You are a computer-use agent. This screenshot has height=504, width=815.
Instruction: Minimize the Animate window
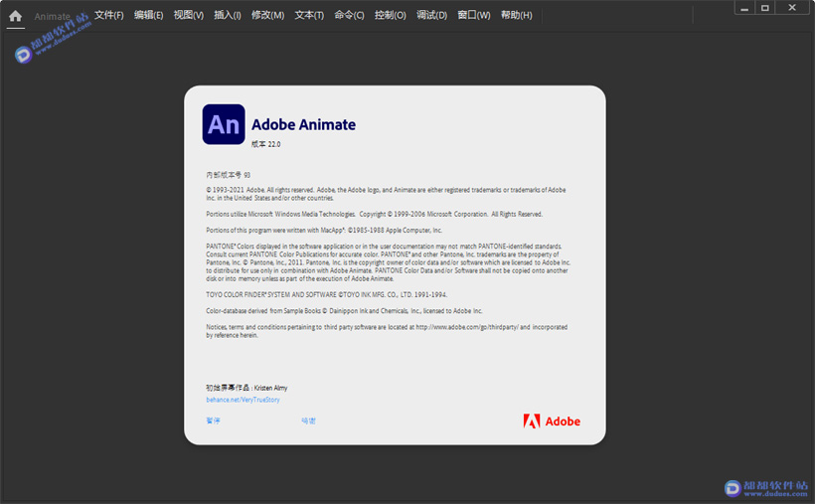[x=744, y=8]
